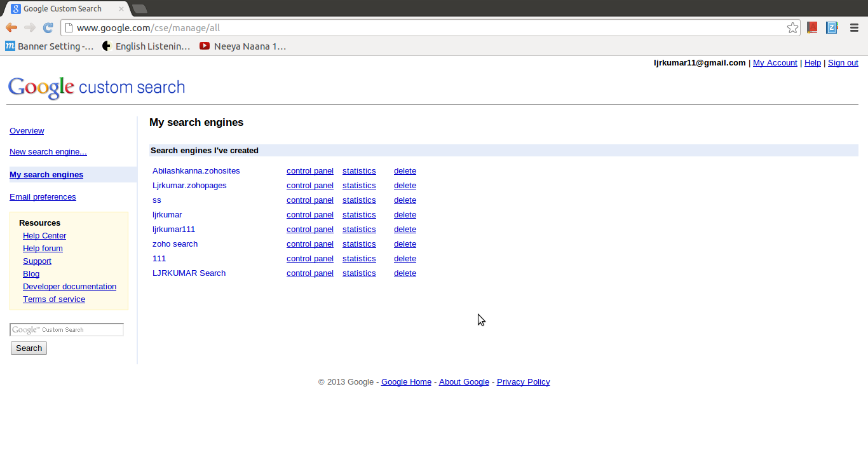Open Neeya Naana YouTube bookmark
The height and width of the screenshot is (473, 868).
pos(243,46)
